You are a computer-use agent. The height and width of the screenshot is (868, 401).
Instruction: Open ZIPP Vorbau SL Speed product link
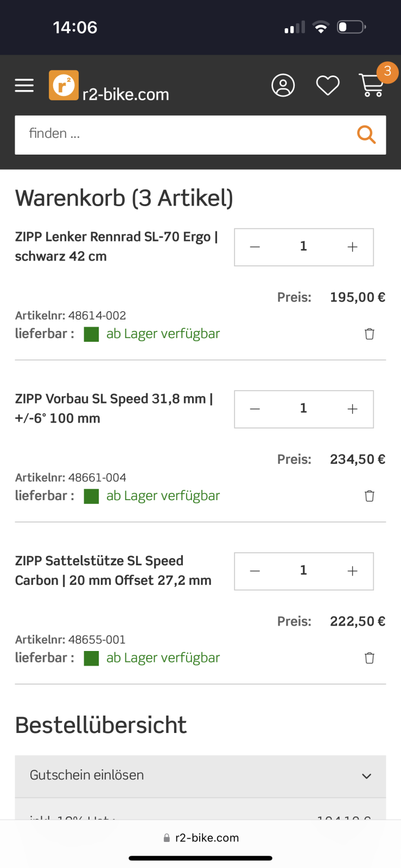pyautogui.click(x=114, y=408)
